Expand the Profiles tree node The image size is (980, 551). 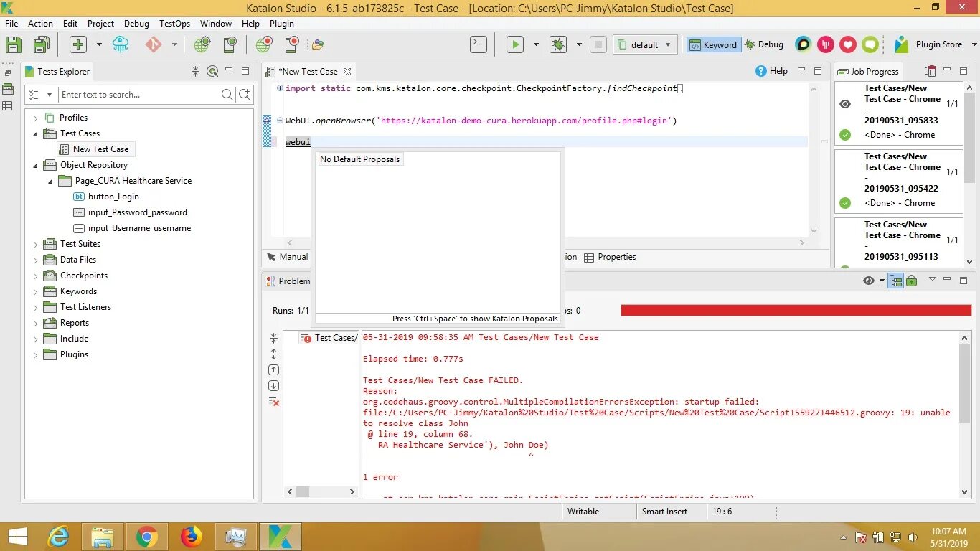click(x=35, y=118)
